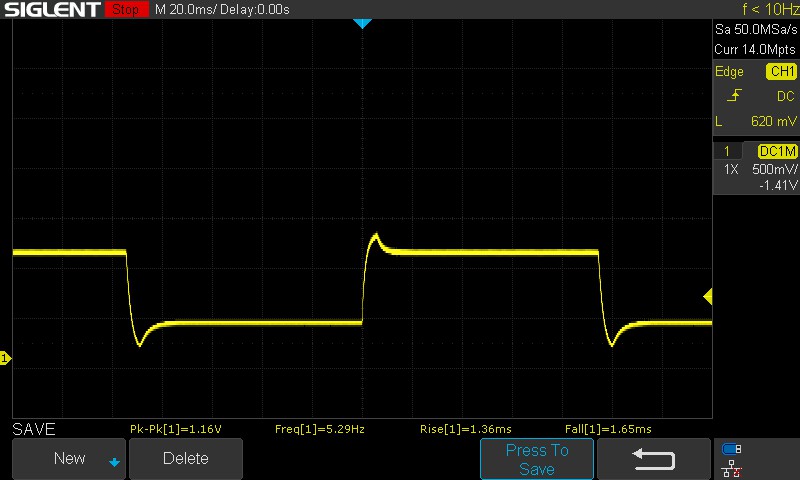
Task: Click the USB drive status icon
Action: [732, 449]
